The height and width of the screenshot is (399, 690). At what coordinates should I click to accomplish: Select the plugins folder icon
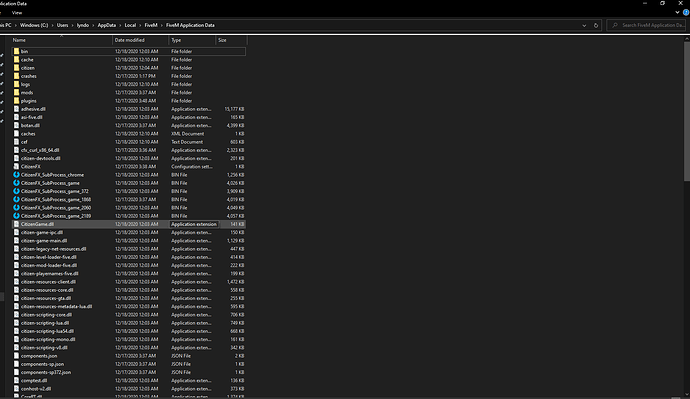tap(16, 101)
